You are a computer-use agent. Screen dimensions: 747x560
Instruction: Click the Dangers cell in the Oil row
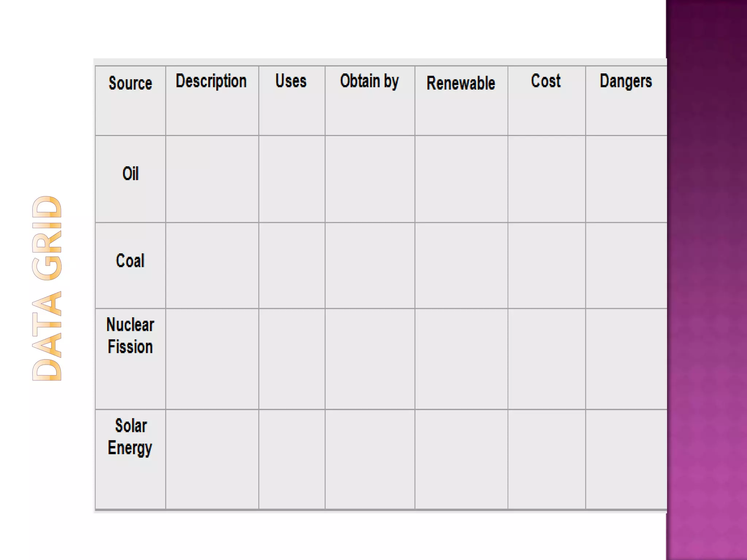(626, 179)
